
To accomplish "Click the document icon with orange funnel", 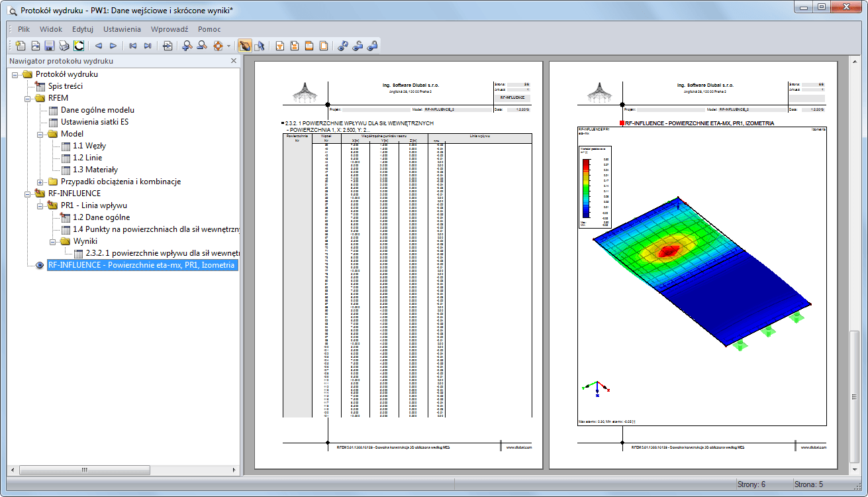I will [280, 46].
